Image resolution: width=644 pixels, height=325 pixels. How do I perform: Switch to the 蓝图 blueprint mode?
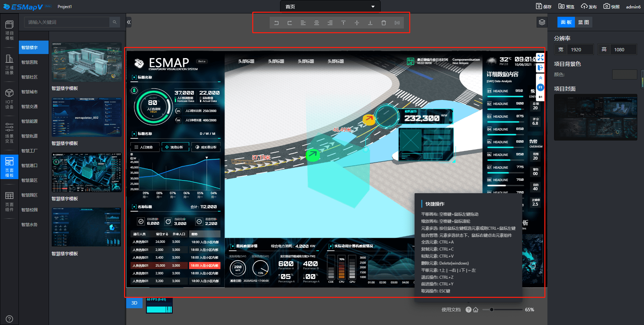tap(584, 22)
